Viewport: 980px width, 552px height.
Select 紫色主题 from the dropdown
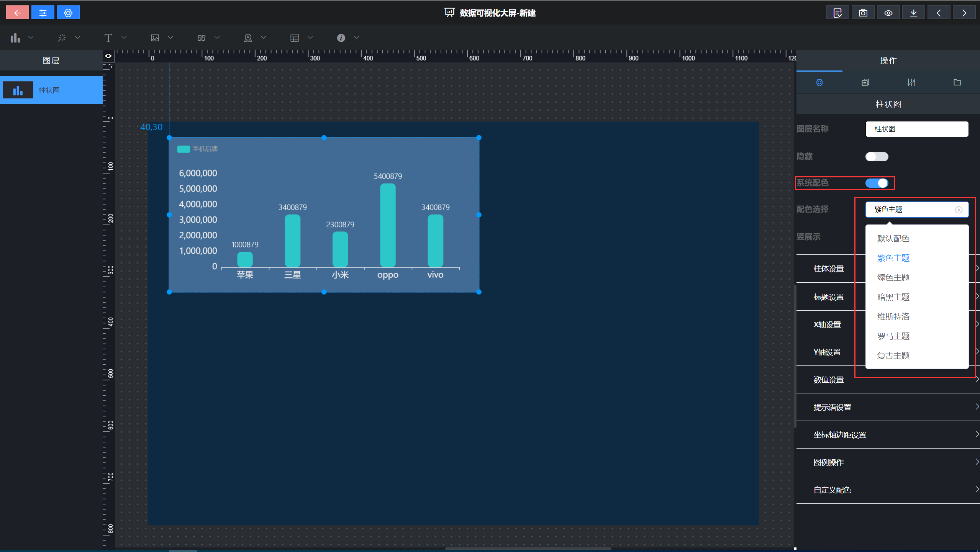pos(917,258)
